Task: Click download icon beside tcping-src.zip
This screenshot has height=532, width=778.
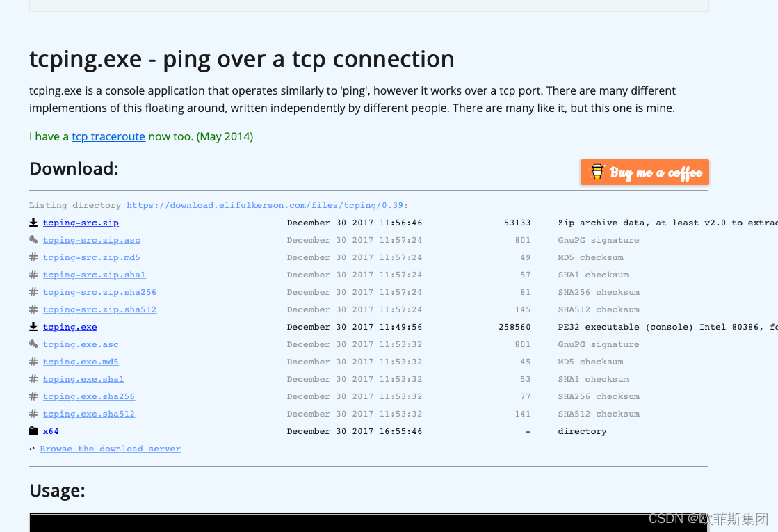Action: pos(33,223)
